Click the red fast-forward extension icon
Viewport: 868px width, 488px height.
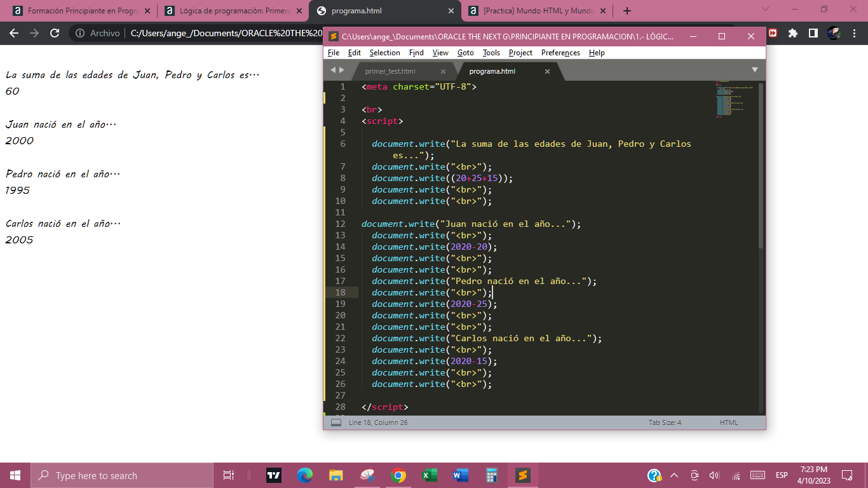pos(773,33)
